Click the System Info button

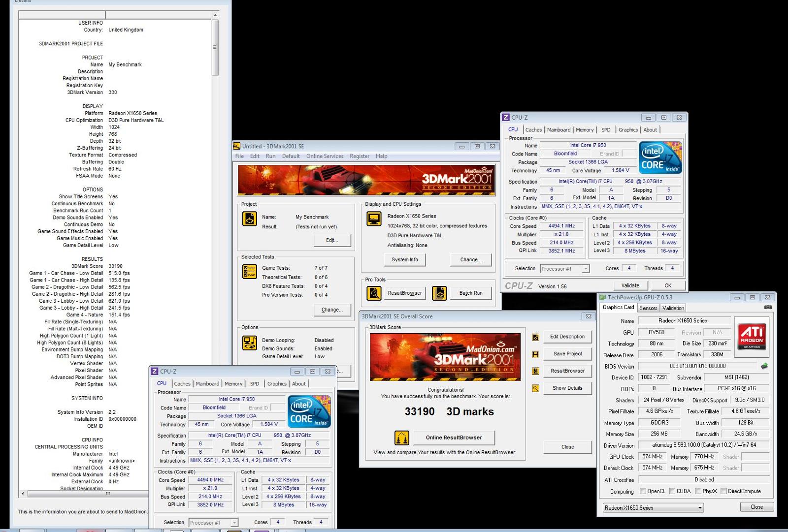(x=405, y=260)
